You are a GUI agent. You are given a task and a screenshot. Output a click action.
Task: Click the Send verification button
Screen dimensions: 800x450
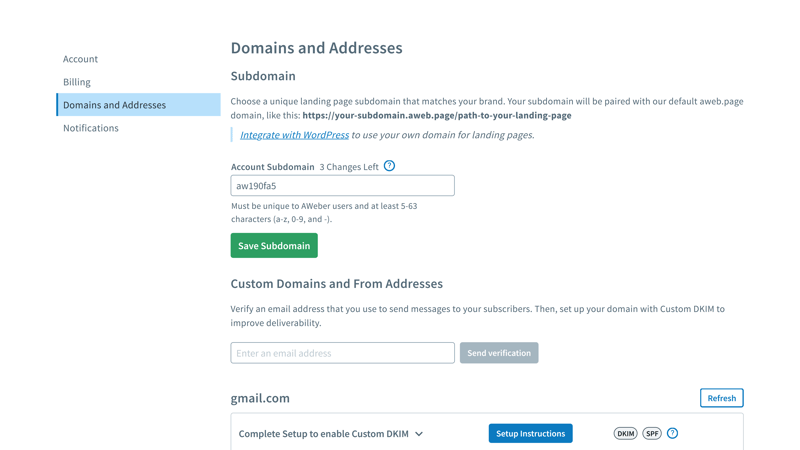pos(499,353)
